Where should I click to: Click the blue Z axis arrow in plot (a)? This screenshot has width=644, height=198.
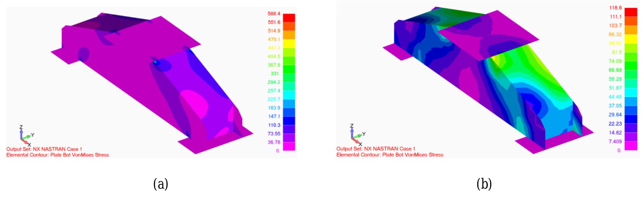pos(21,132)
